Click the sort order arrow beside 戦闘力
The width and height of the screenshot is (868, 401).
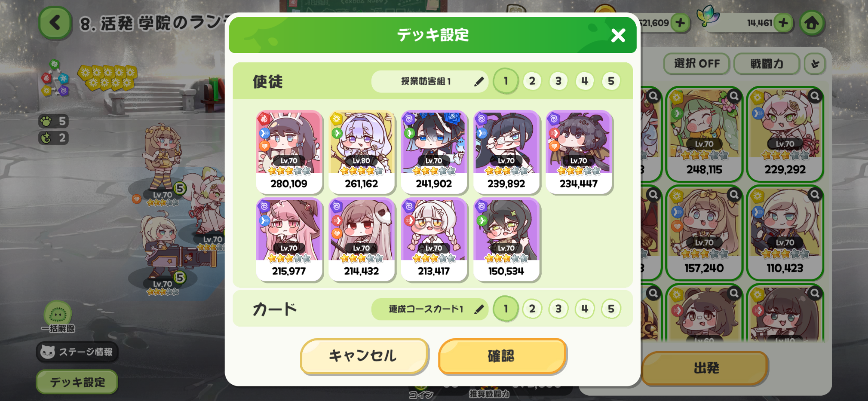point(815,64)
